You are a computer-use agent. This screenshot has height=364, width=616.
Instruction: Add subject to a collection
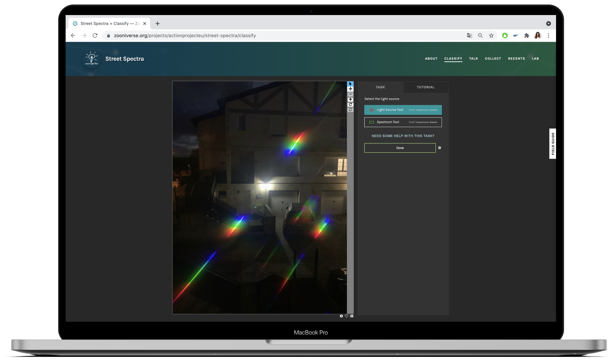(352, 316)
